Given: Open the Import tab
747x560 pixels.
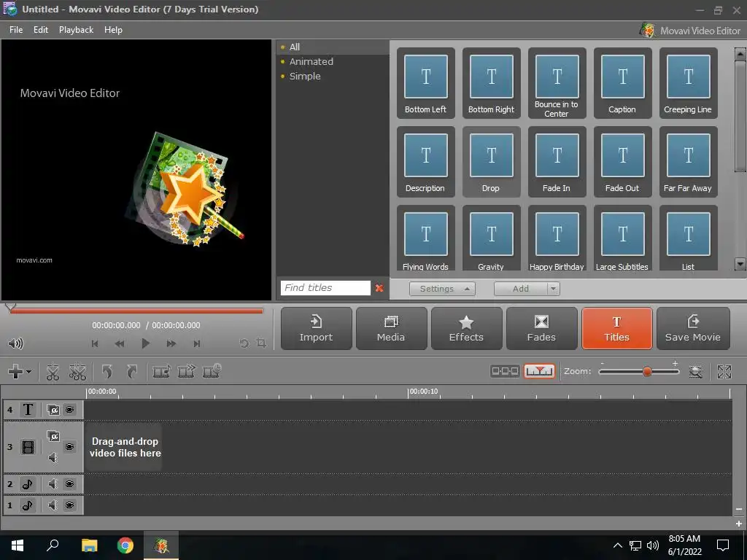Looking at the screenshot, I should point(317,329).
